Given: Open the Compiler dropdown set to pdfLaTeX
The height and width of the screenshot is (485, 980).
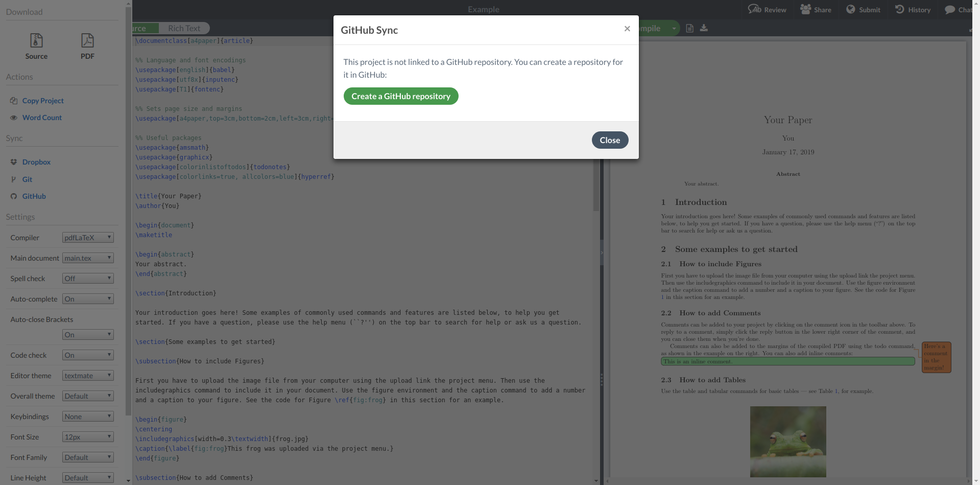Looking at the screenshot, I should [x=87, y=237].
